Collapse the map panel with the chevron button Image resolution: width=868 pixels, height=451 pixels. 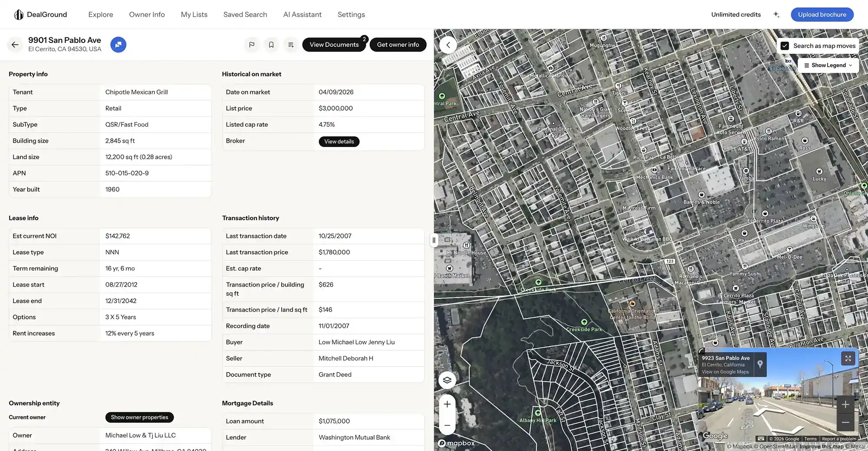coord(448,45)
